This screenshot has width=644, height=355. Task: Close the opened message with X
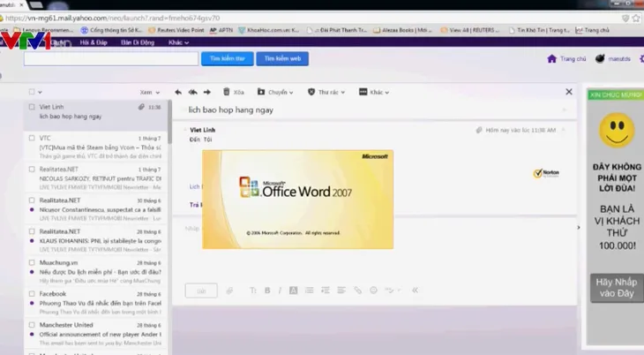coord(569,92)
